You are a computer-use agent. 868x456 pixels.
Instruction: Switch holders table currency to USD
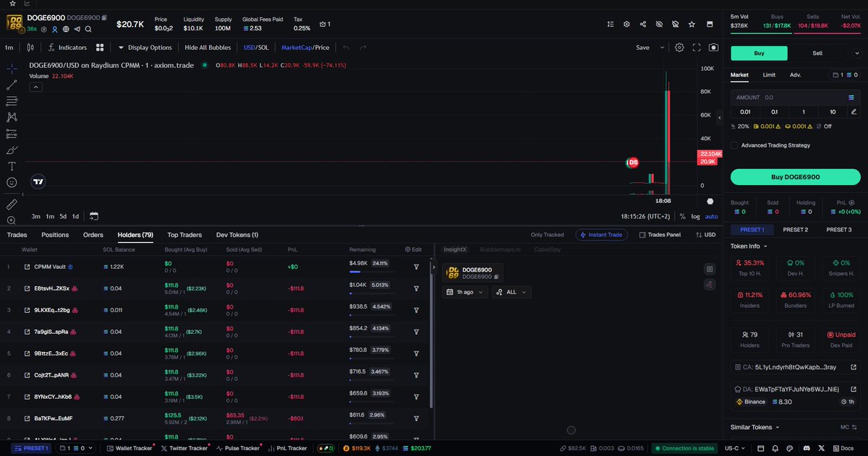(x=705, y=235)
